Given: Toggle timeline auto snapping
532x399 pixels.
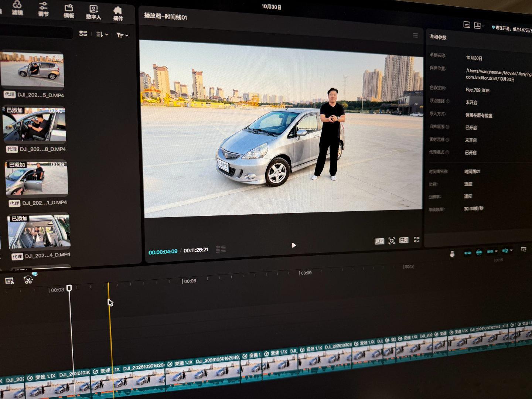Looking at the screenshot, I should click(479, 252).
